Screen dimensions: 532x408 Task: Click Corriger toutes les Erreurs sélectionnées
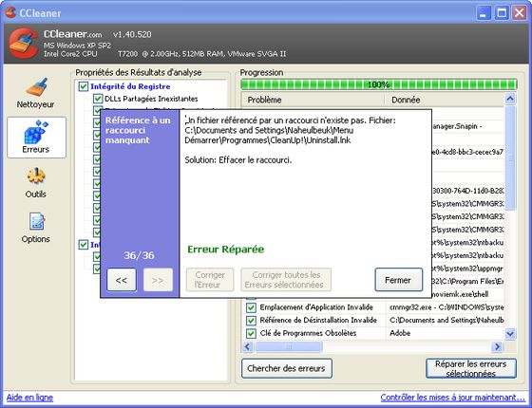pyautogui.click(x=286, y=280)
